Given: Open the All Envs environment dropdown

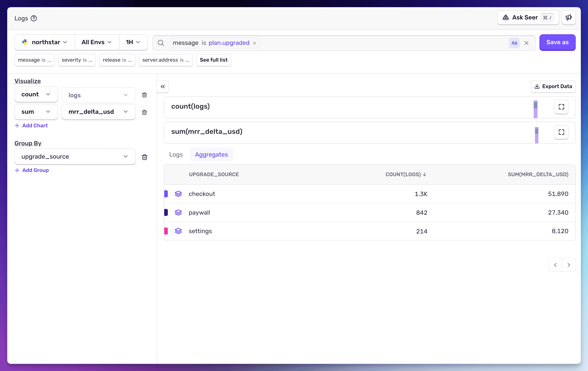Looking at the screenshot, I should tap(97, 42).
